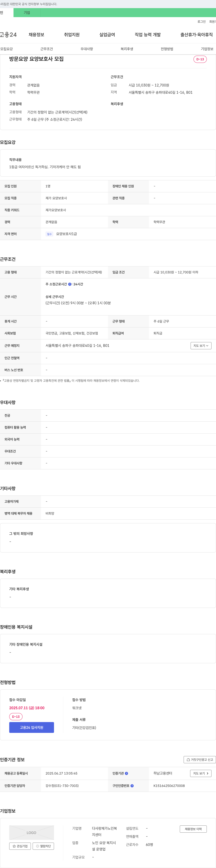Click the deadline 2025.07.11 (금) 18:00
This screenshot has height=868, width=216.
27,708
